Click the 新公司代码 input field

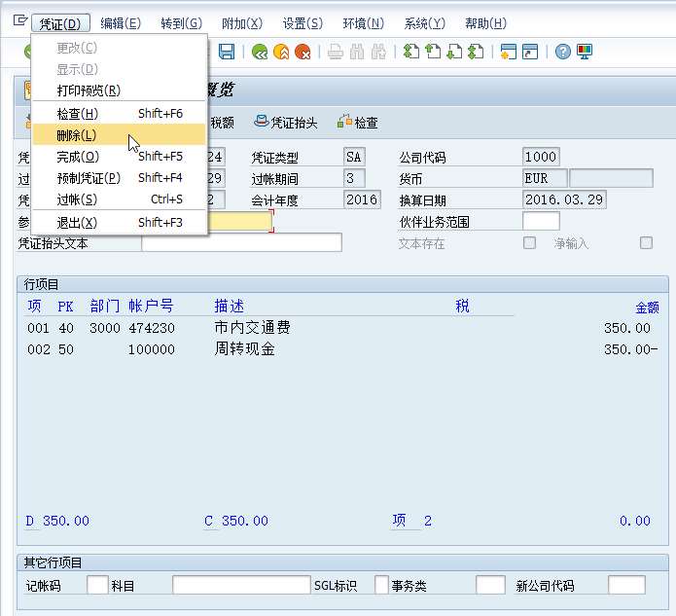click(626, 585)
